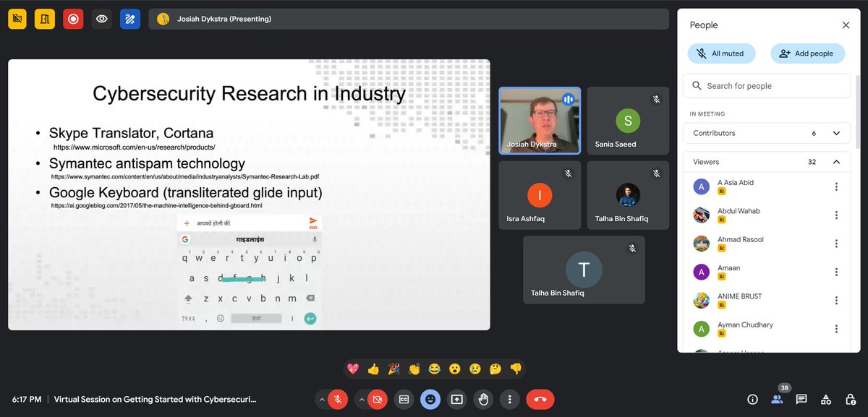Open options for Ayman Chudhary
868x417 pixels.
click(836, 329)
